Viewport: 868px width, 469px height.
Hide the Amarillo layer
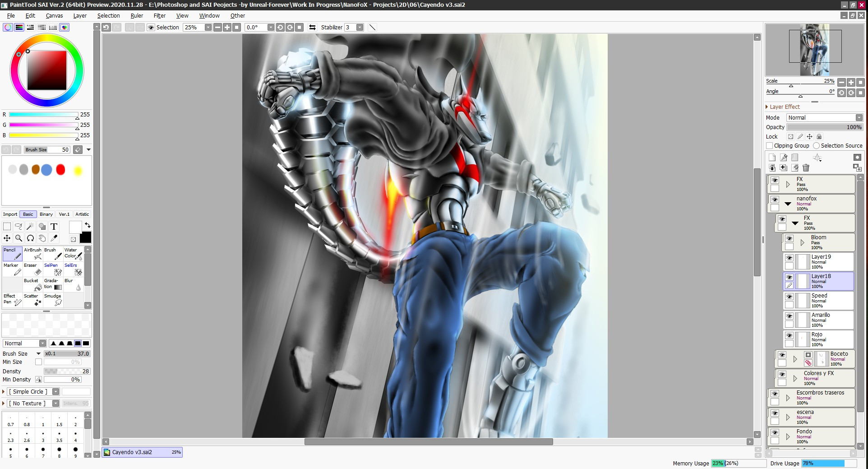click(789, 316)
